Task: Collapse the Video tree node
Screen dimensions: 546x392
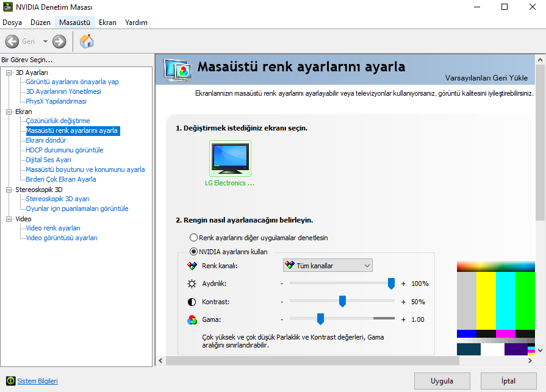Action: pos(9,219)
